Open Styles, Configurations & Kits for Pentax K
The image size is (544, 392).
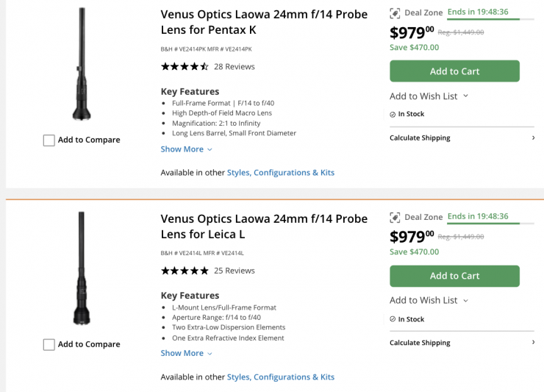(x=280, y=172)
